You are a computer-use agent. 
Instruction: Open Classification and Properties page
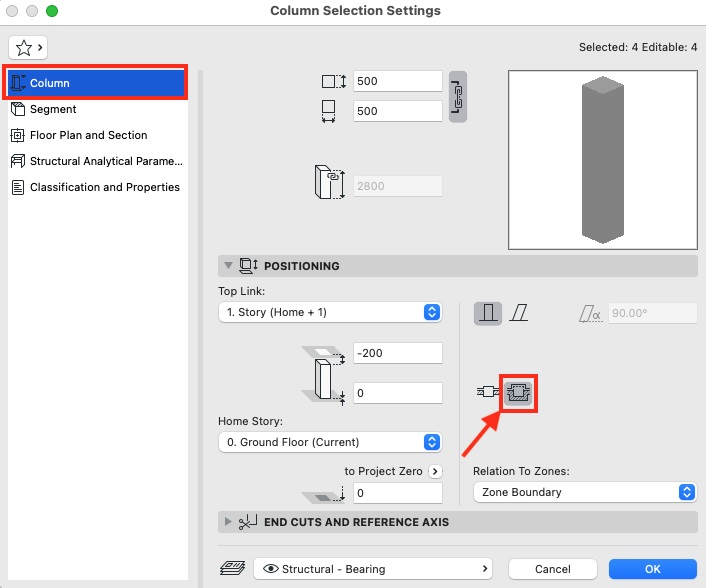click(x=104, y=187)
